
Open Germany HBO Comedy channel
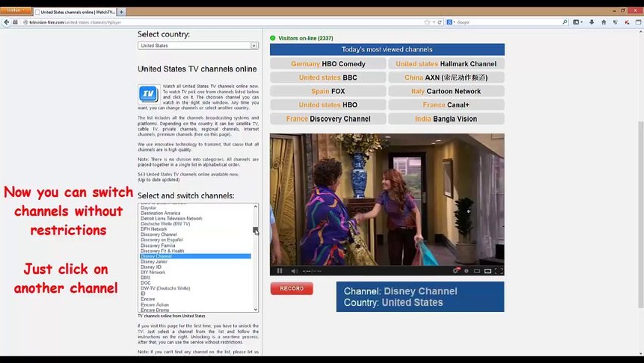coord(328,64)
